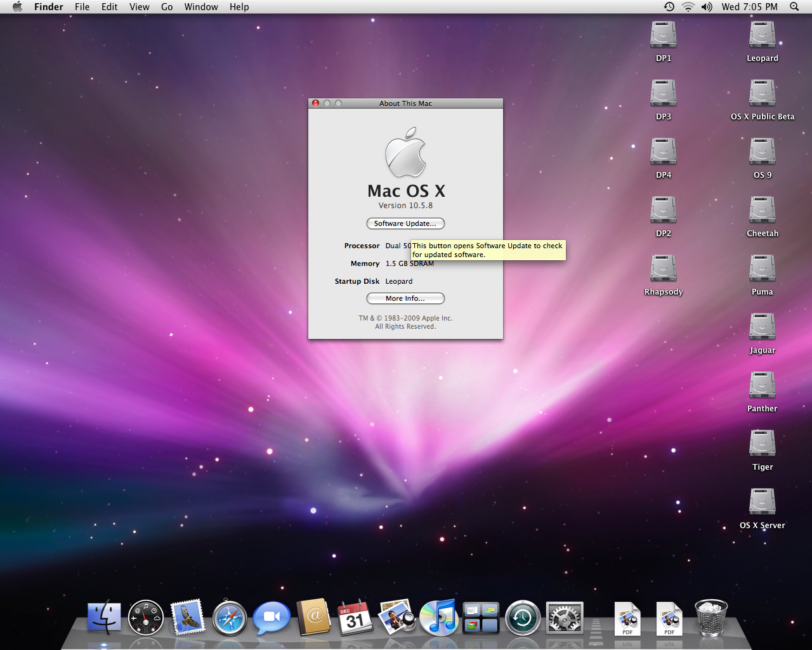
Task: Select the OS 9 drive icon
Action: (763, 152)
